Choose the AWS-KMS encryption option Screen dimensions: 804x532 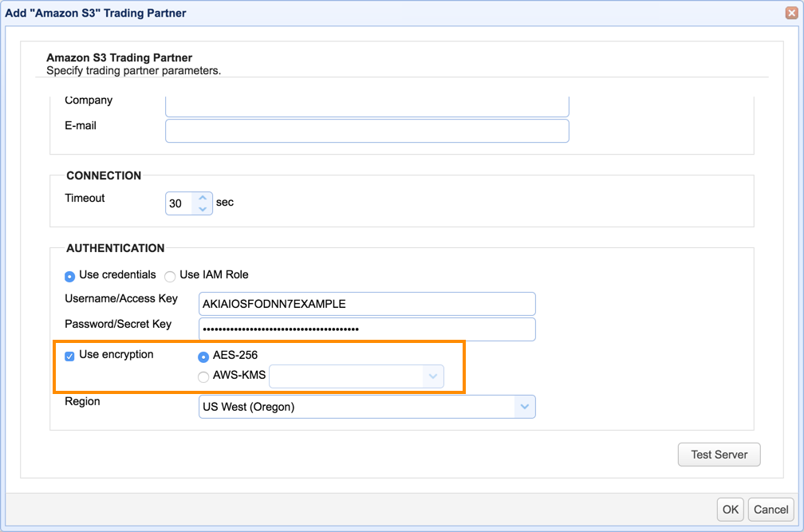[203, 376]
